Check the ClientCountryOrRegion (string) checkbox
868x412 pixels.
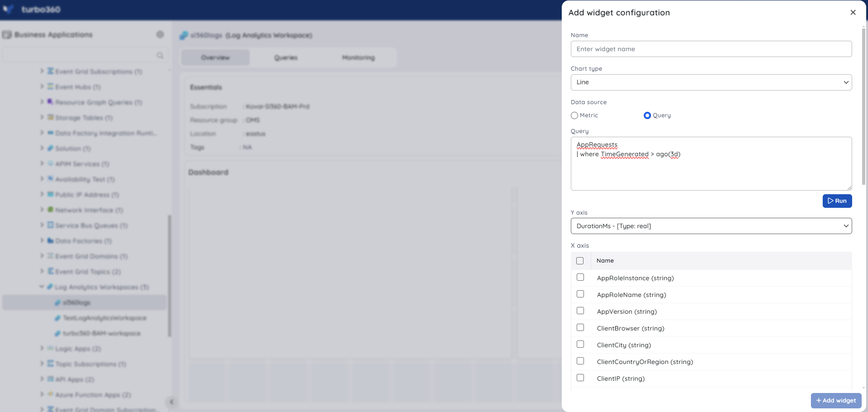pyautogui.click(x=580, y=361)
